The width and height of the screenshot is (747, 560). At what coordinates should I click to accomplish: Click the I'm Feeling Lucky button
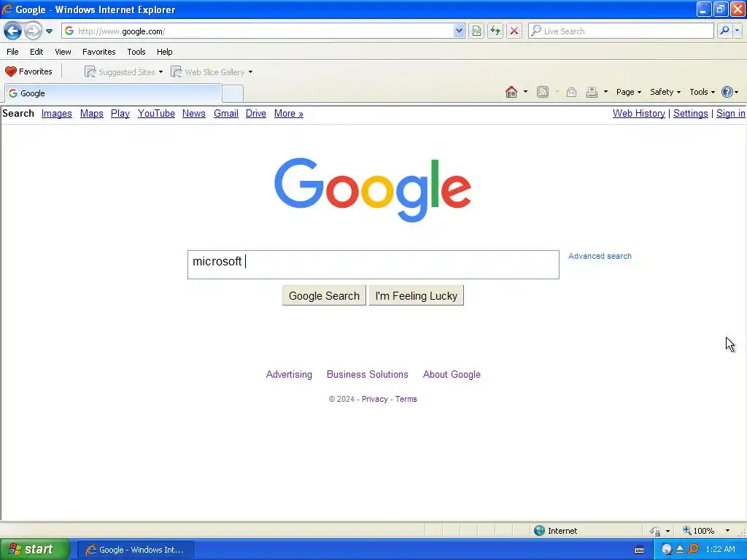417,296
